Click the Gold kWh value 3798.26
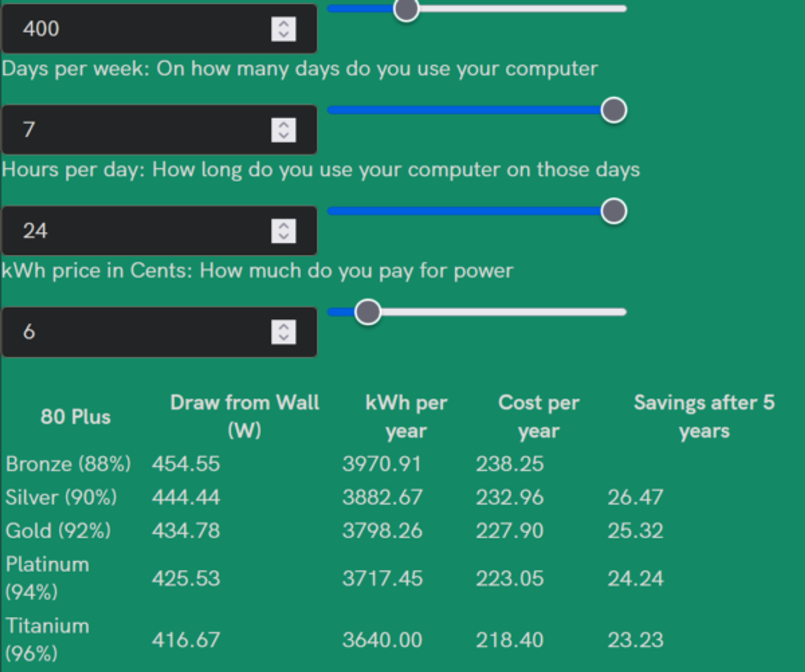 (x=382, y=531)
